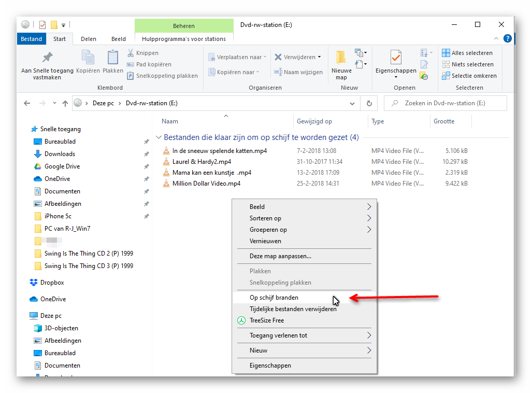532x393 pixels.
Task: Click the Kopiëren icon in Klembord group
Action: [88, 58]
